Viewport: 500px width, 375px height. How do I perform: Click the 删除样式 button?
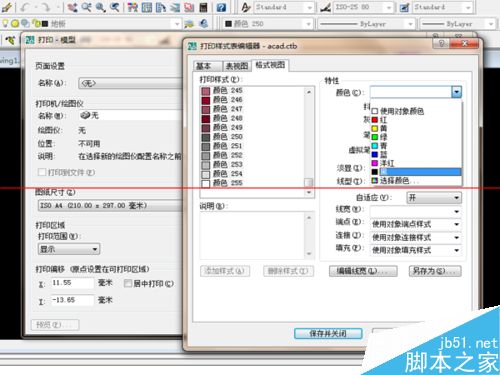click(288, 271)
